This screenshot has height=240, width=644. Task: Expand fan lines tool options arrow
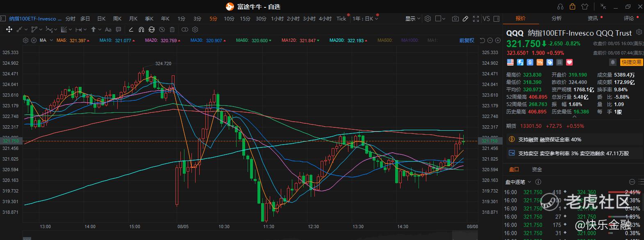(71, 29)
